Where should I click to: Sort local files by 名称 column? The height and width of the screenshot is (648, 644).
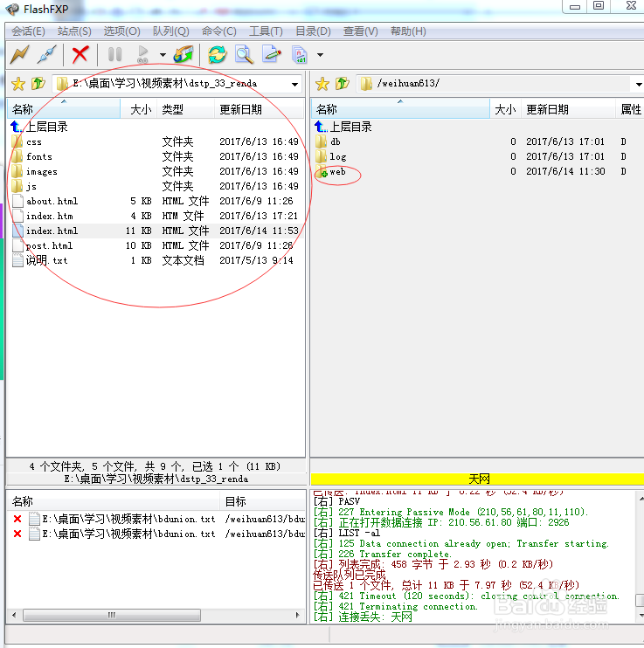pyautogui.click(x=64, y=109)
